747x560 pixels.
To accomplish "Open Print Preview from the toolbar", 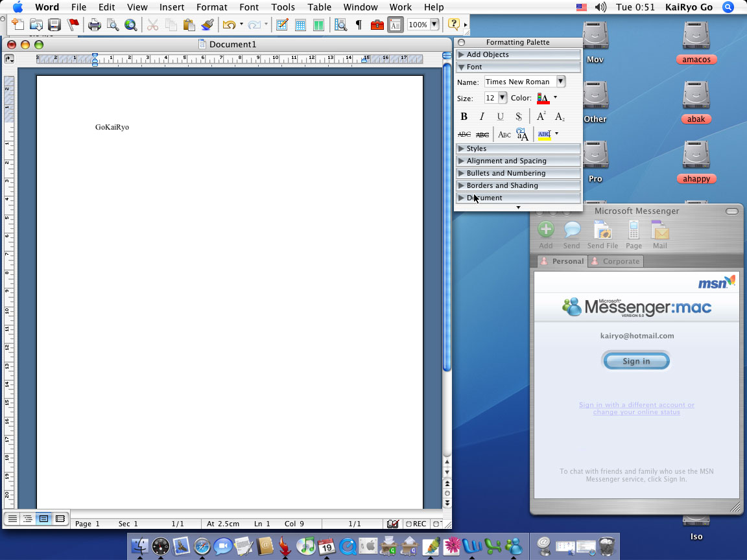I will (112, 24).
